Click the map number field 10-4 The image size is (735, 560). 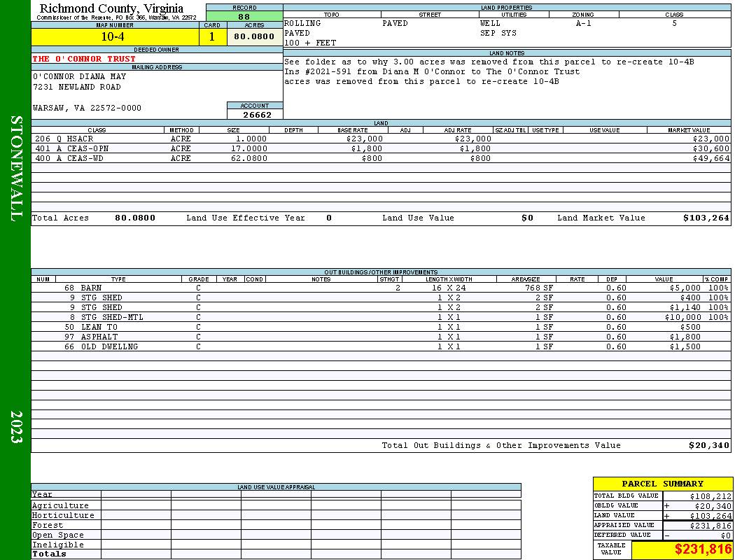pyautogui.click(x=115, y=36)
